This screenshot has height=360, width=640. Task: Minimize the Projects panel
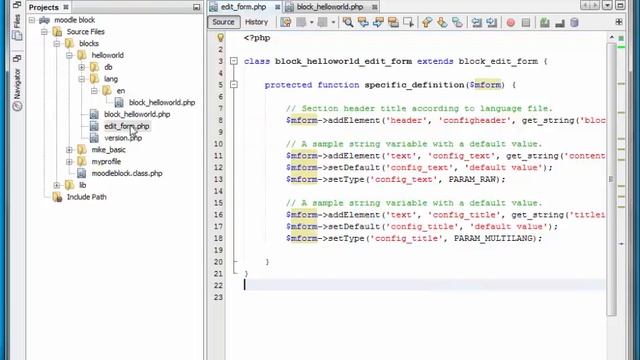[196, 7]
